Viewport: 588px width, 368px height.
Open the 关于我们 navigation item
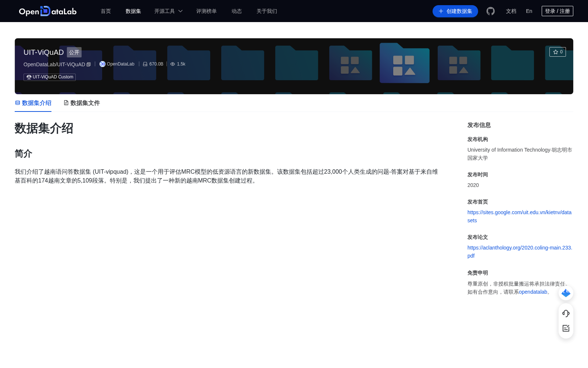click(267, 11)
